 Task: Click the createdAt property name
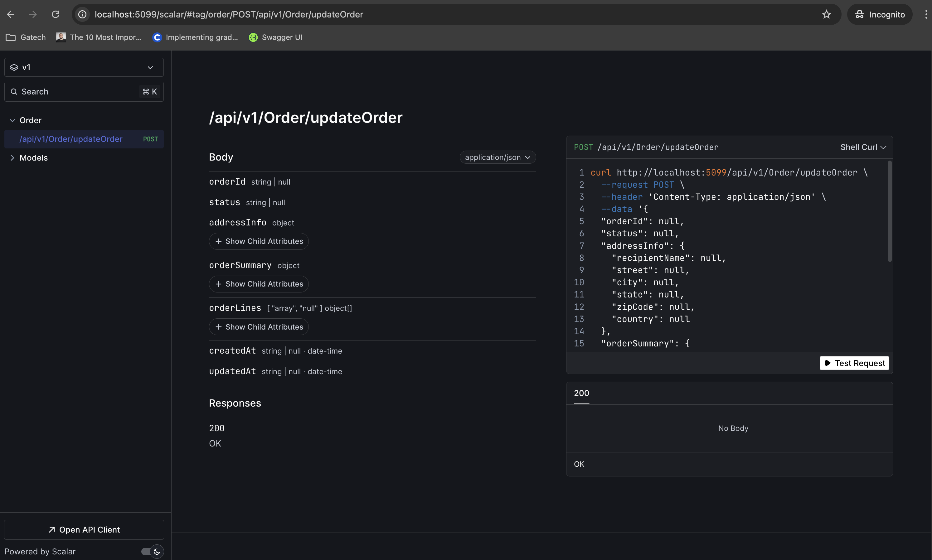232,351
